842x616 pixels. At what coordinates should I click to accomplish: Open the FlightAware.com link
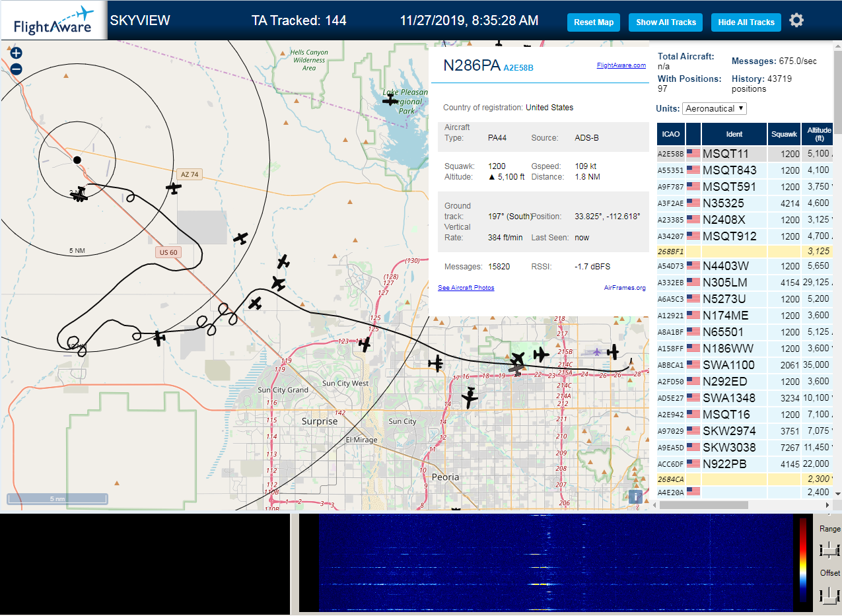click(621, 65)
